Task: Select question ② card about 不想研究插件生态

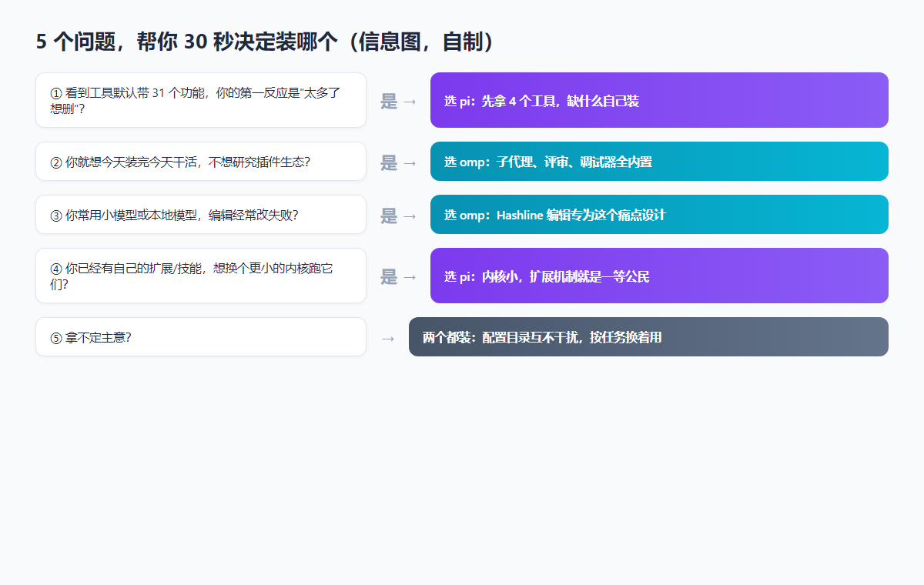Action: click(201, 162)
